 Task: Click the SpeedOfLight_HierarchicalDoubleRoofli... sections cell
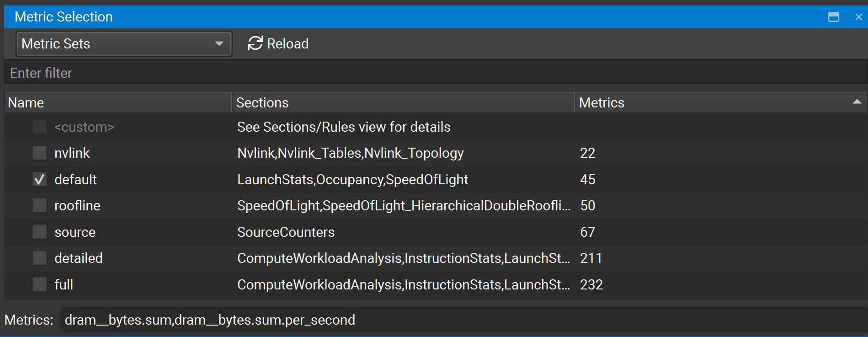404,205
